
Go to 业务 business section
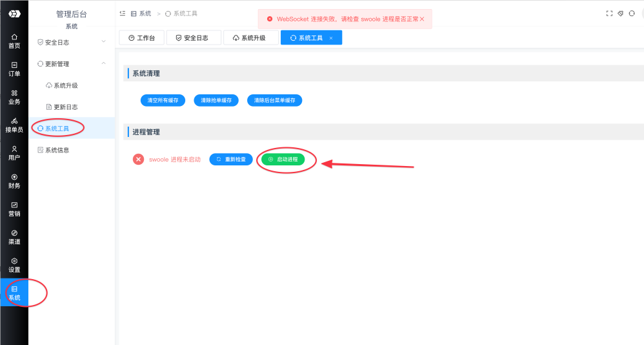tap(14, 97)
